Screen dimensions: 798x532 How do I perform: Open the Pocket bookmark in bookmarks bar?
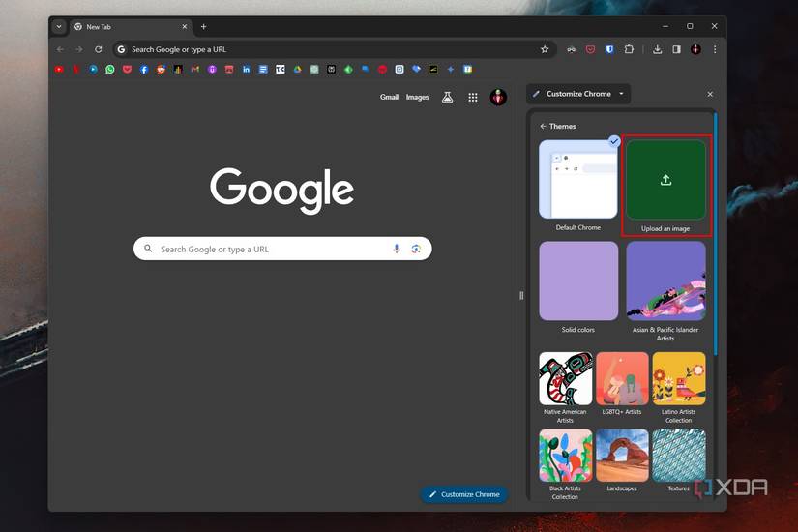click(x=128, y=70)
